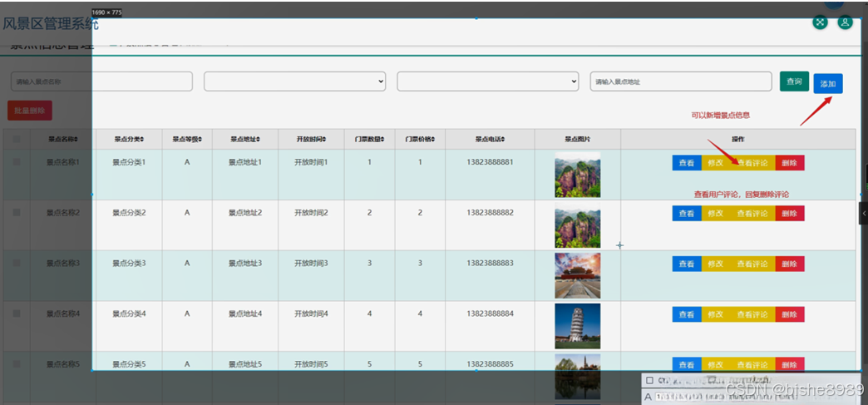Screen dimensions: 868x405
Task: Click 删除 for 景点名称4
Action: pyautogui.click(x=790, y=314)
